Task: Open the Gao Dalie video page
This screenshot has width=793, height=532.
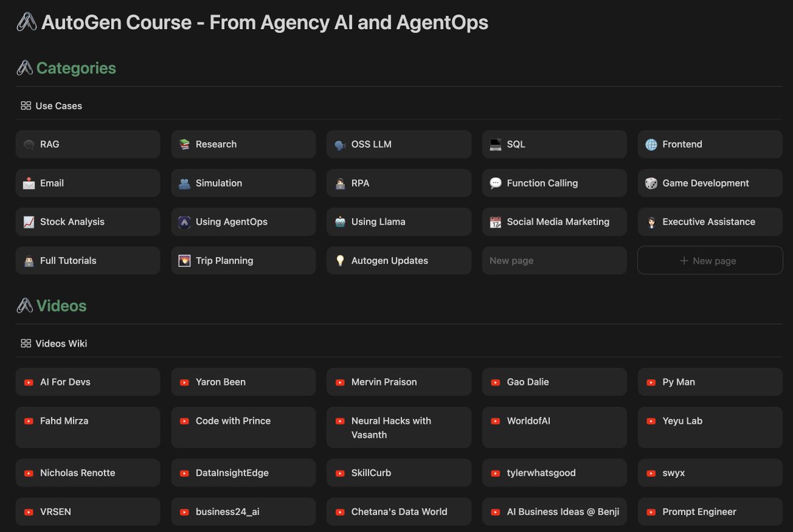Action: tap(554, 382)
